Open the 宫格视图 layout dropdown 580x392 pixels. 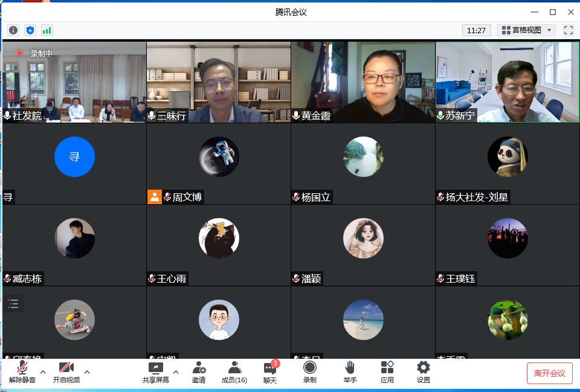pyautogui.click(x=526, y=30)
